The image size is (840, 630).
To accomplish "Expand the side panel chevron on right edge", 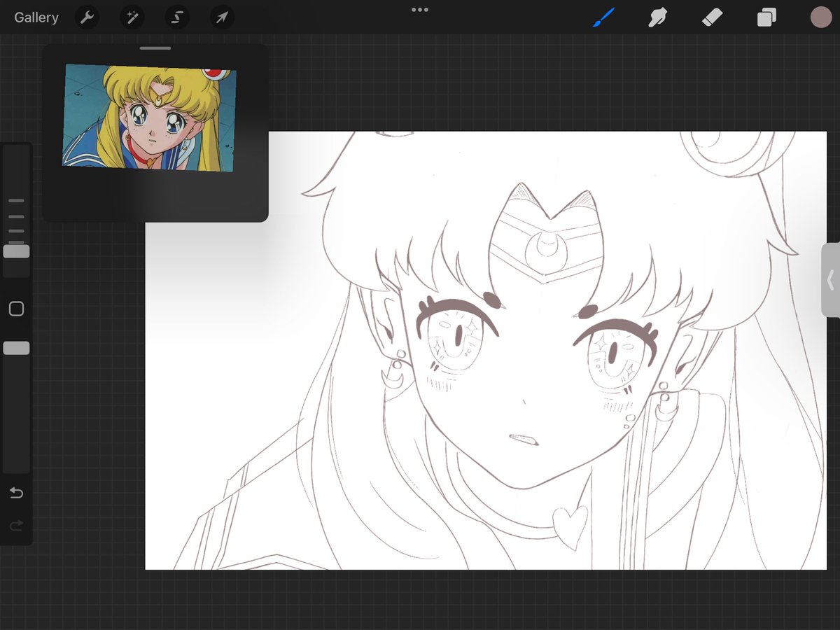I will click(x=831, y=281).
